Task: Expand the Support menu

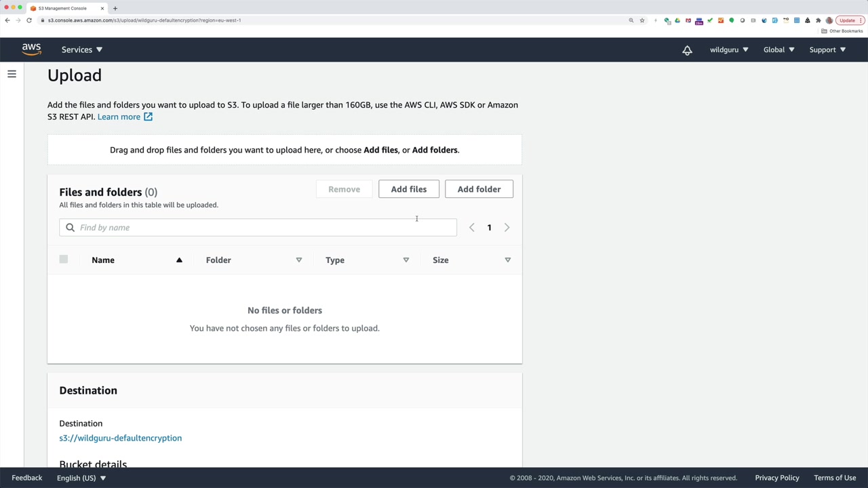Action: (827, 49)
